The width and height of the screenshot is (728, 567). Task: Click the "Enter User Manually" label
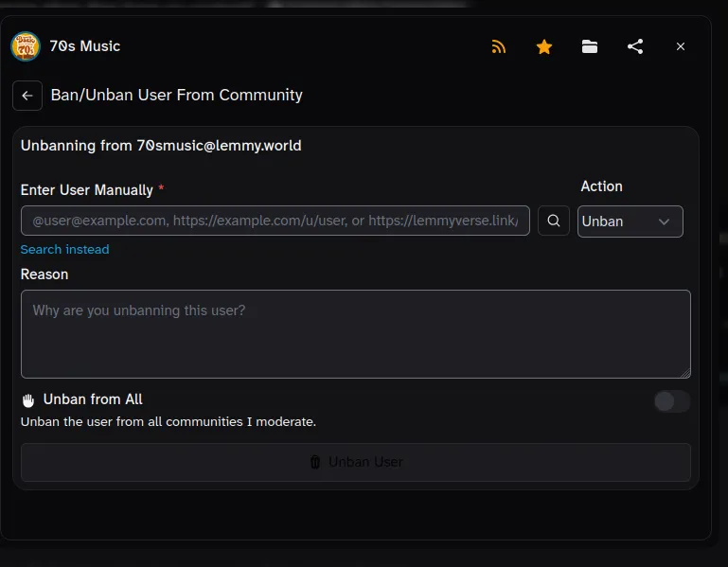click(86, 190)
